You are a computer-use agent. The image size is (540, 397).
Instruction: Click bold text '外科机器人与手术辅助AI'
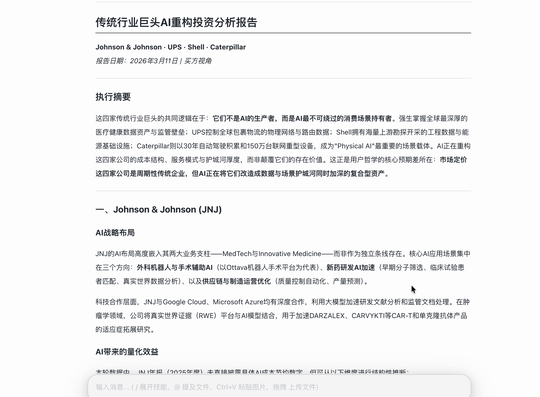coord(175,268)
